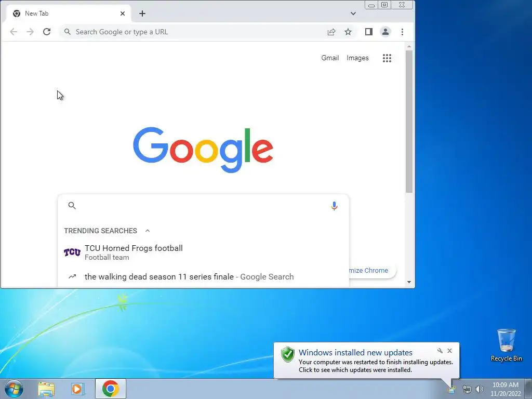Maximize the Chrome window
This screenshot has width=532, height=399.
click(x=384, y=5)
